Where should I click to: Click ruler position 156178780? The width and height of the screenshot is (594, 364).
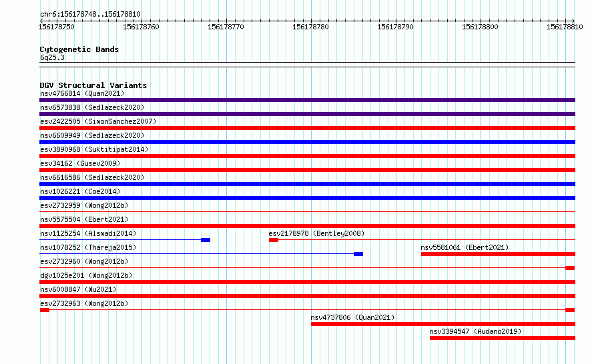tap(310, 27)
